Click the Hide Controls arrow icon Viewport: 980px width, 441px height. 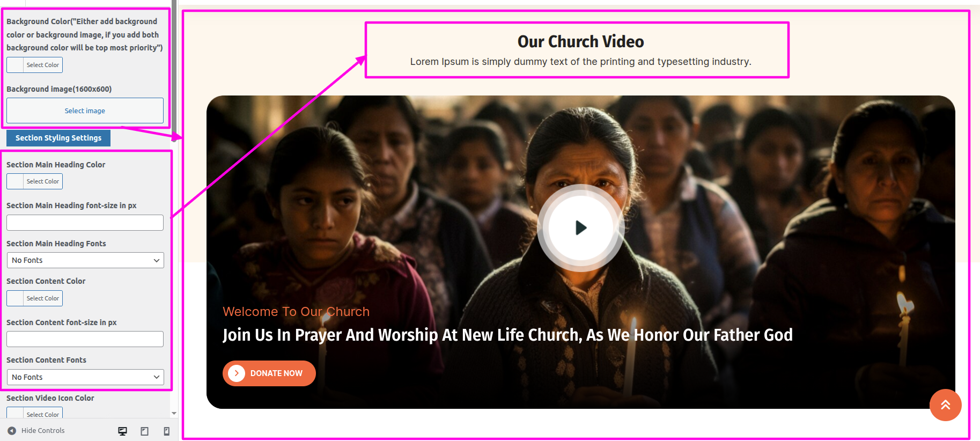coord(12,430)
